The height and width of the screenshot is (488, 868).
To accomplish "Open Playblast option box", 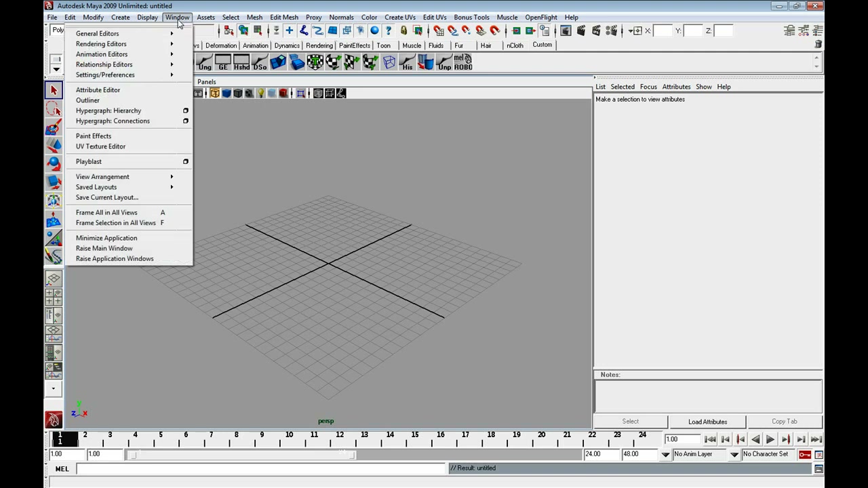I will (185, 161).
